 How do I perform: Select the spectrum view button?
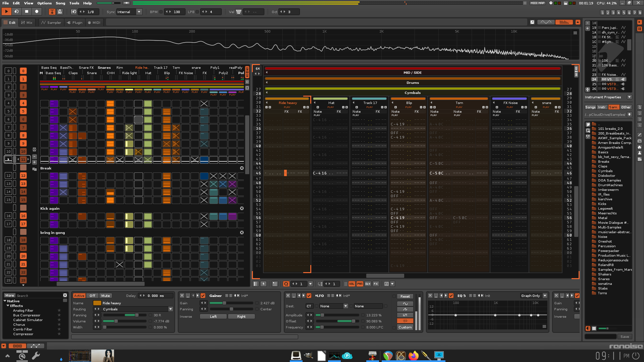point(564,22)
